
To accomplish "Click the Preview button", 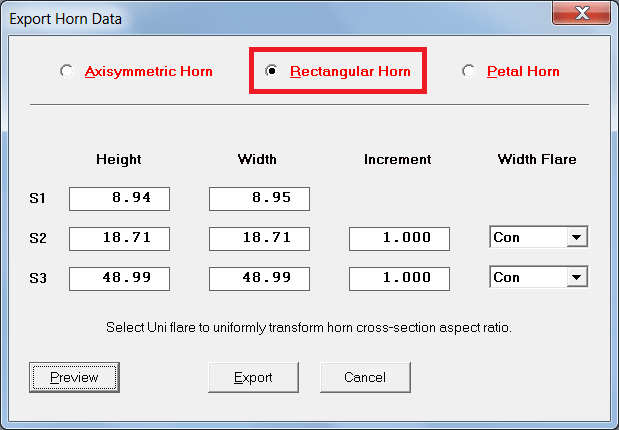I will (74, 377).
